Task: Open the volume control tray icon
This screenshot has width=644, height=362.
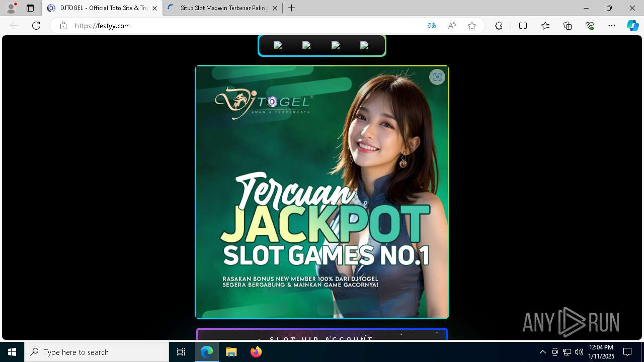Action: [x=579, y=352]
